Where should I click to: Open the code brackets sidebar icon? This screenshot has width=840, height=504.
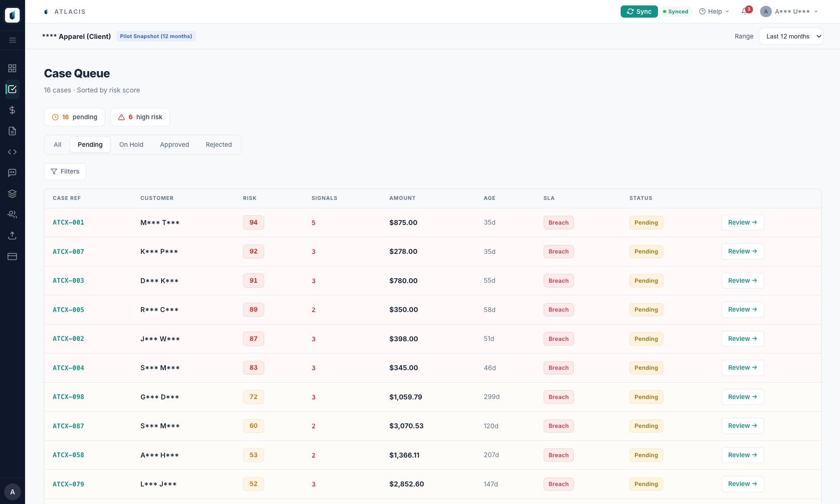click(x=13, y=152)
